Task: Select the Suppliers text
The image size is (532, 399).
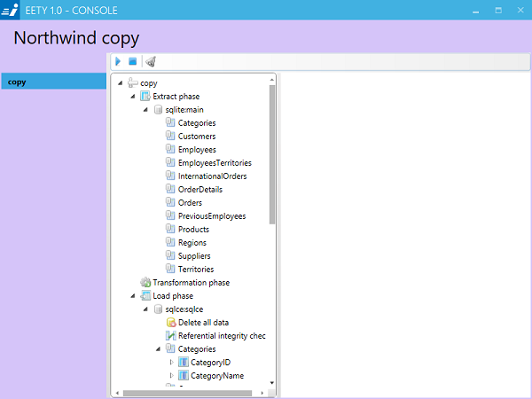Action: [x=194, y=256]
